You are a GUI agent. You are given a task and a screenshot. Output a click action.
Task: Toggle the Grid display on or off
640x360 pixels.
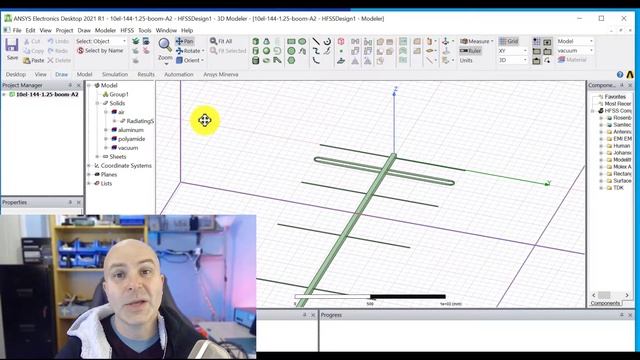pyautogui.click(x=509, y=41)
